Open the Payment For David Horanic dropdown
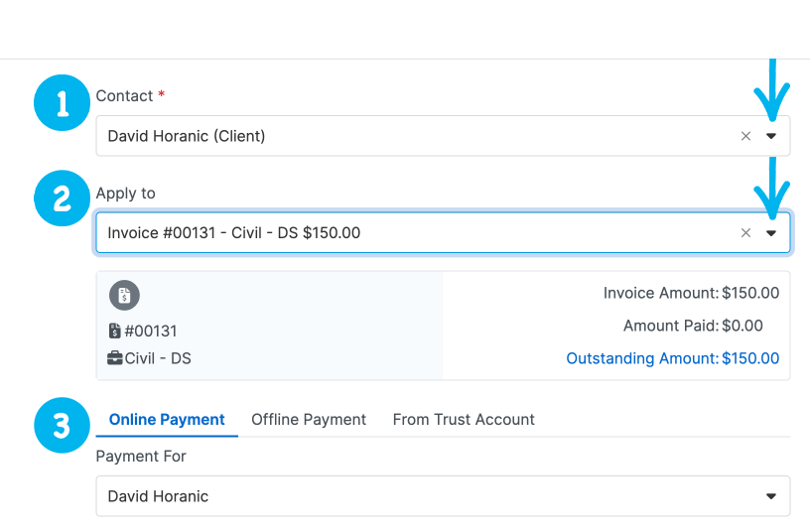810x532 pixels. click(443, 496)
